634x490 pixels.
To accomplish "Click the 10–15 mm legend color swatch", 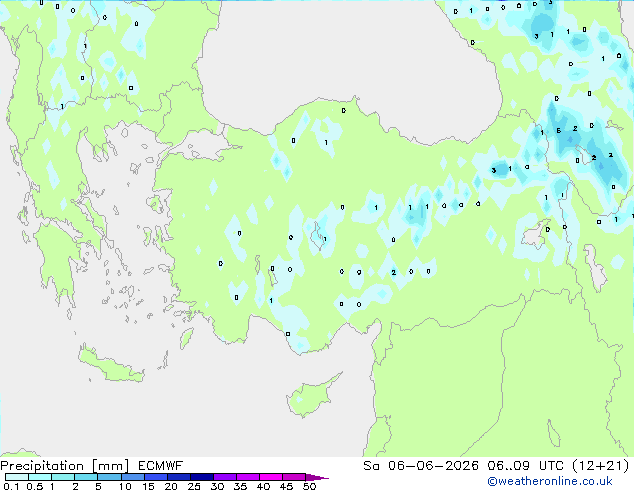I will pyautogui.click(x=133, y=477).
